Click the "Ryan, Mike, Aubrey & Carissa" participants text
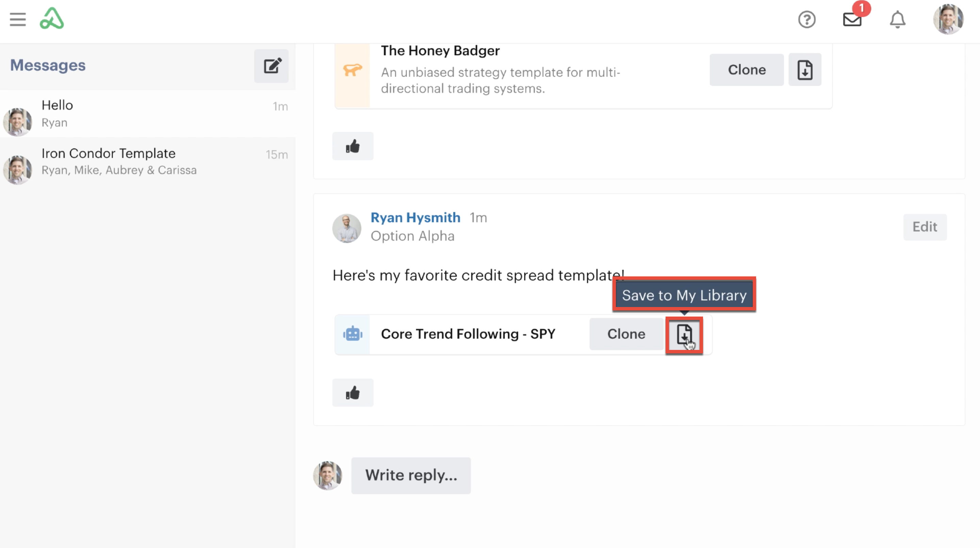The image size is (980, 548). 119,170
